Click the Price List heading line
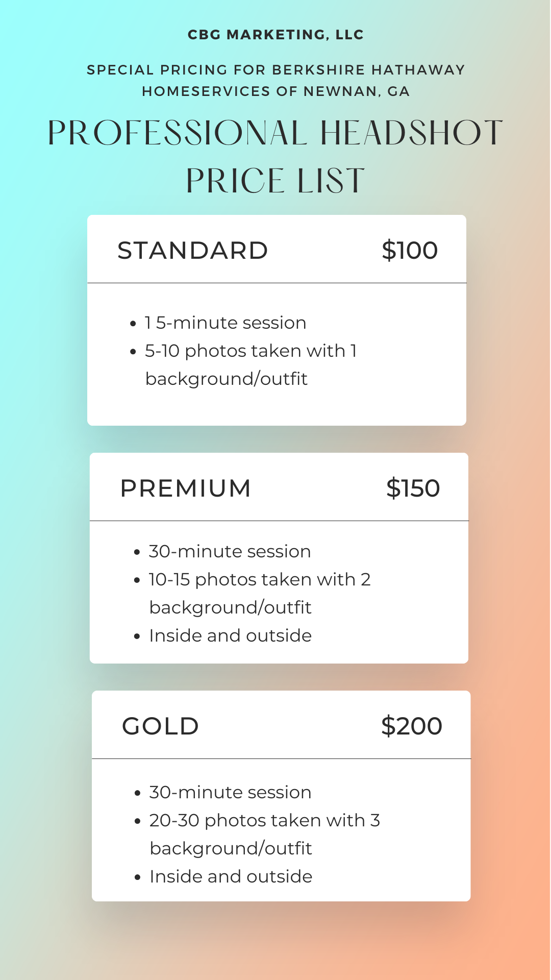Screen dimensions: 551x980 pos(275,181)
